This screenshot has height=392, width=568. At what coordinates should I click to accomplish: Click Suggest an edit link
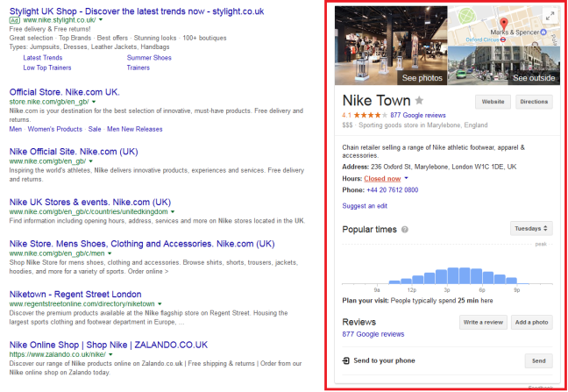pyautogui.click(x=365, y=206)
